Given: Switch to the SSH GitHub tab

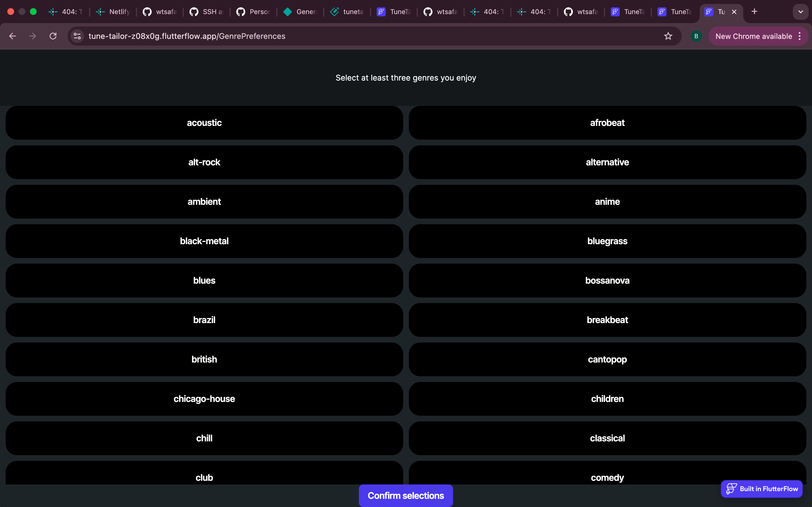Looking at the screenshot, I should click(207, 12).
